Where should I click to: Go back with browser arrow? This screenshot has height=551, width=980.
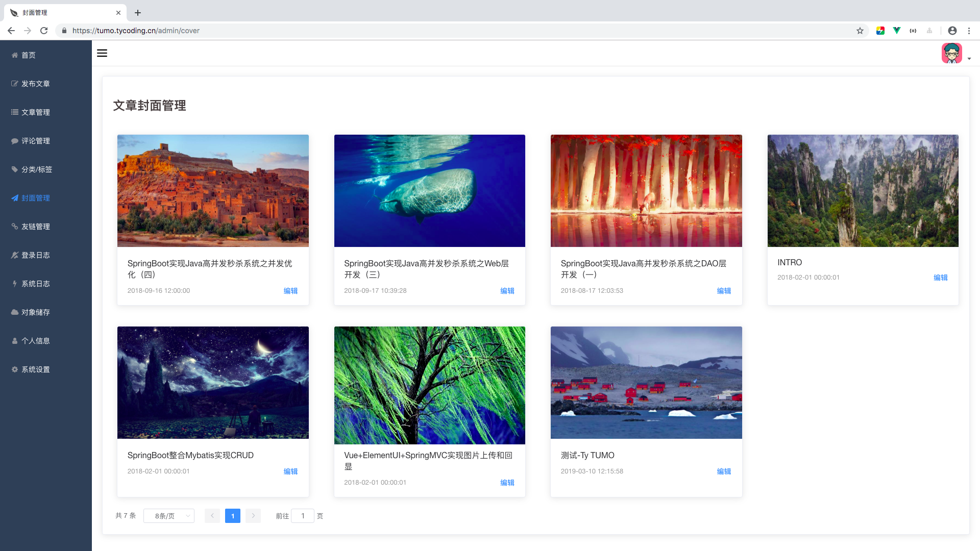point(11,31)
